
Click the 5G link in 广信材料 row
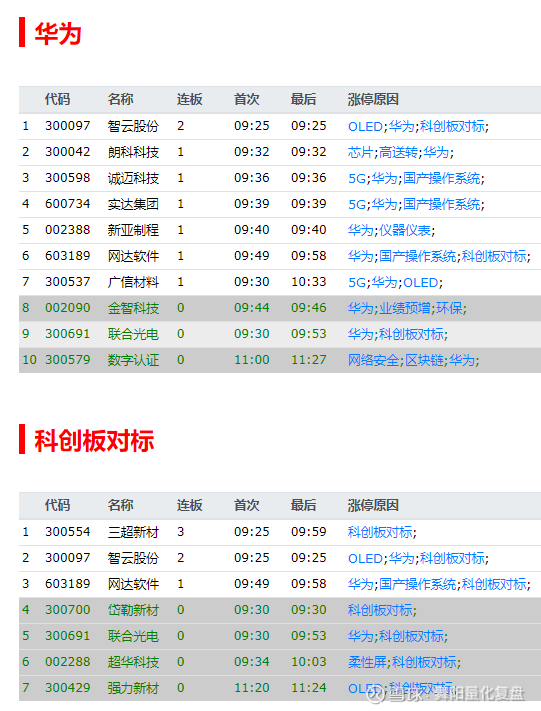(356, 282)
